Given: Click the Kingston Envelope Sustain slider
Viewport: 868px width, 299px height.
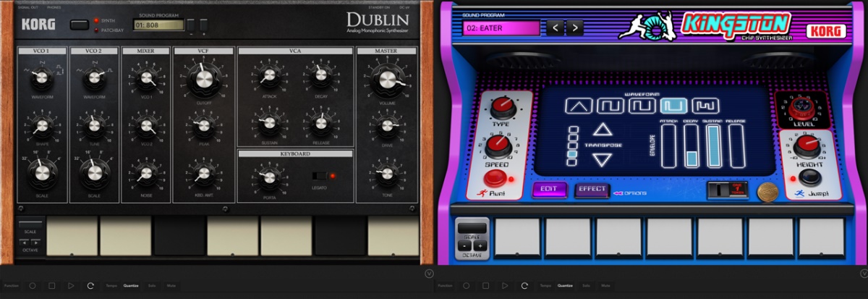Looking at the screenshot, I should coord(715,146).
